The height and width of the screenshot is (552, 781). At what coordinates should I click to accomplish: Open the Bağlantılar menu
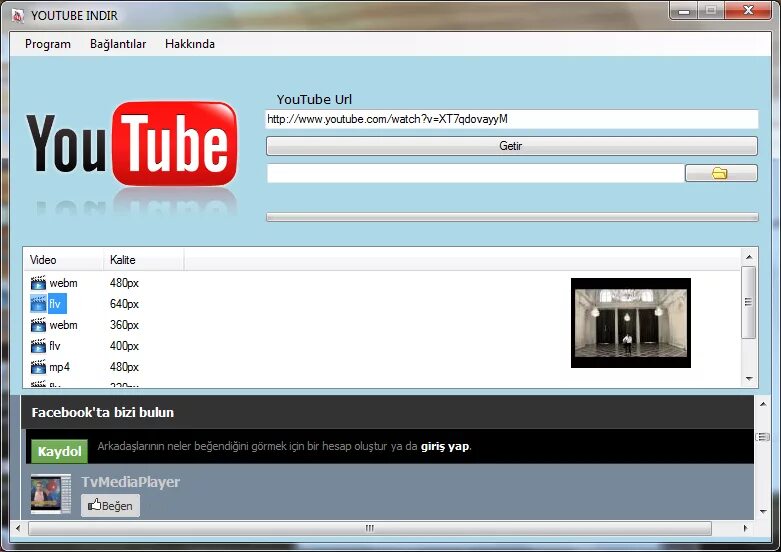click(118, 44)
